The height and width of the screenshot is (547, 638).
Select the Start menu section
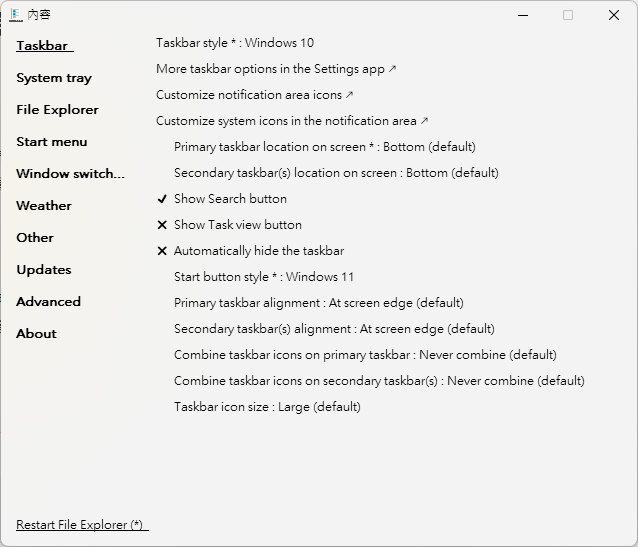[x=52, y=142]
